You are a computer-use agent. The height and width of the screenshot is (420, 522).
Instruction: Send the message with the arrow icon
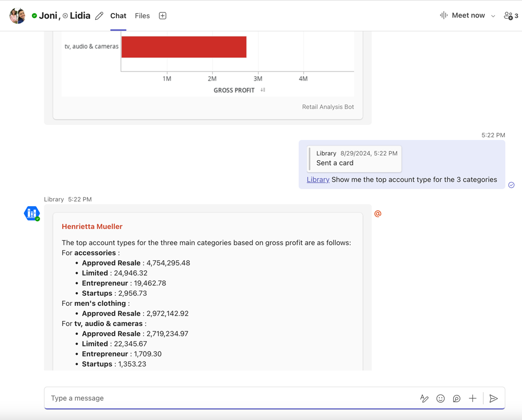(493, 399)
